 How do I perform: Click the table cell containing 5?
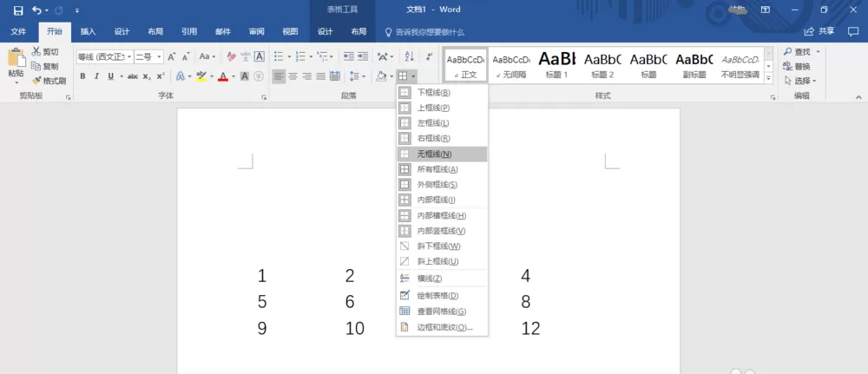262,302
